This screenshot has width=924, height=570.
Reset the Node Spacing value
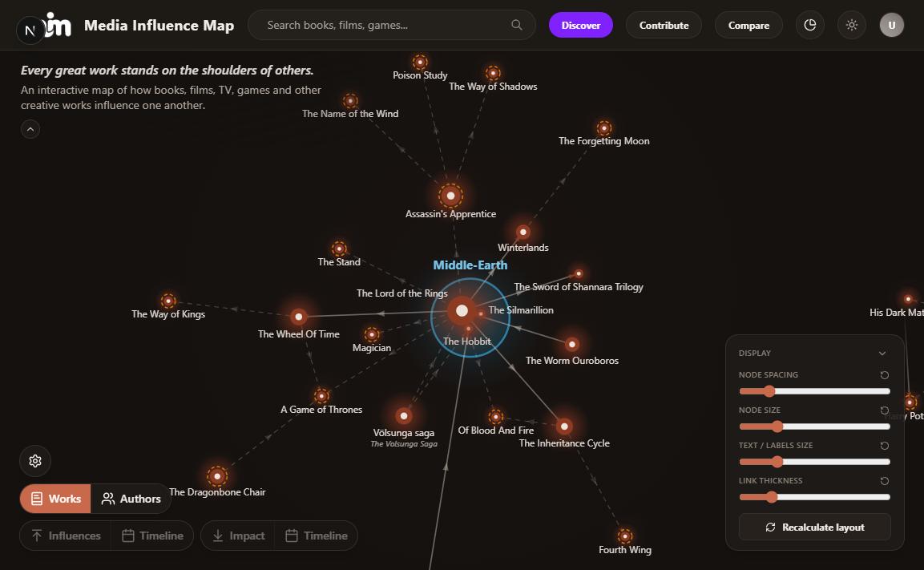[885, 375]
